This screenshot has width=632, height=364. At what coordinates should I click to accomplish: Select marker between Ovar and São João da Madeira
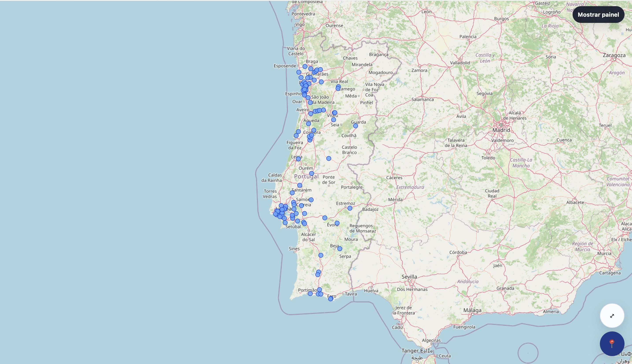coord(310,103)
